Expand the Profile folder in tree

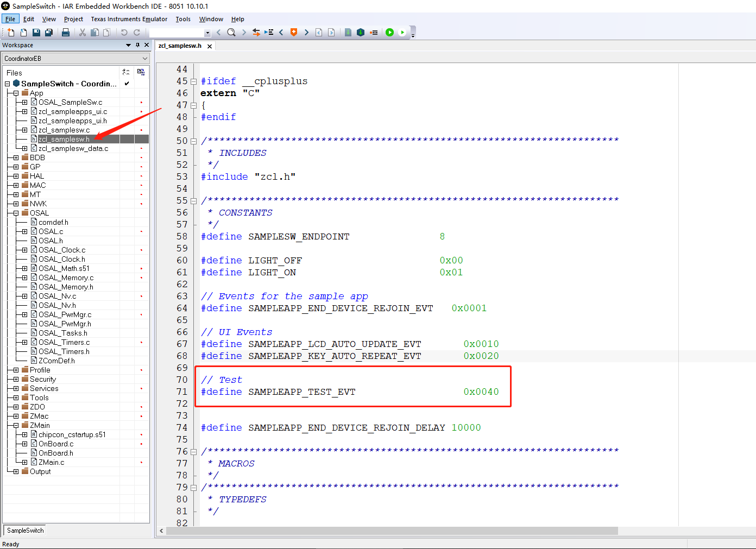click(x=16, y=370)
